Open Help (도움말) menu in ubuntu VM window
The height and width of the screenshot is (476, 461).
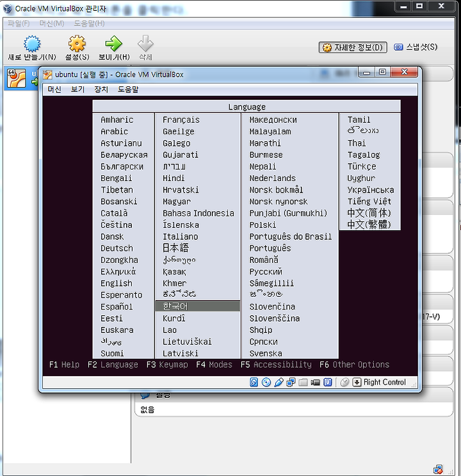[128, 90]
